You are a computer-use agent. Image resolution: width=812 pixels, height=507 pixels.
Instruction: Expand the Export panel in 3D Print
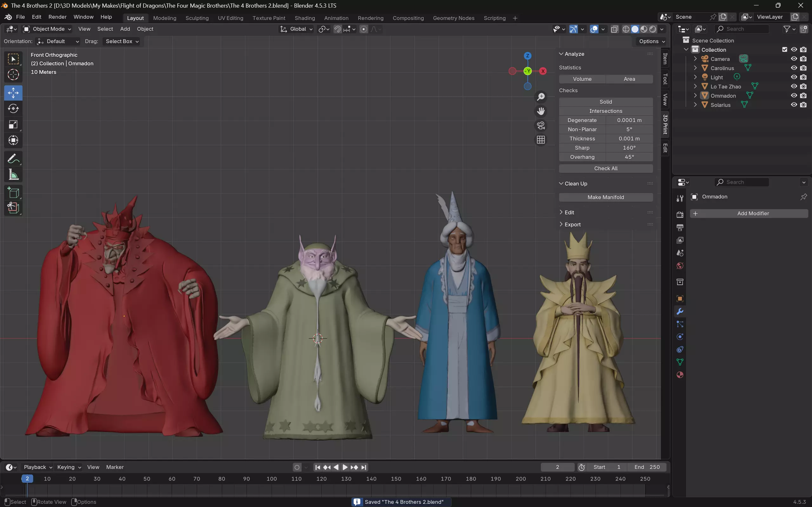click(x=572, y=224)
